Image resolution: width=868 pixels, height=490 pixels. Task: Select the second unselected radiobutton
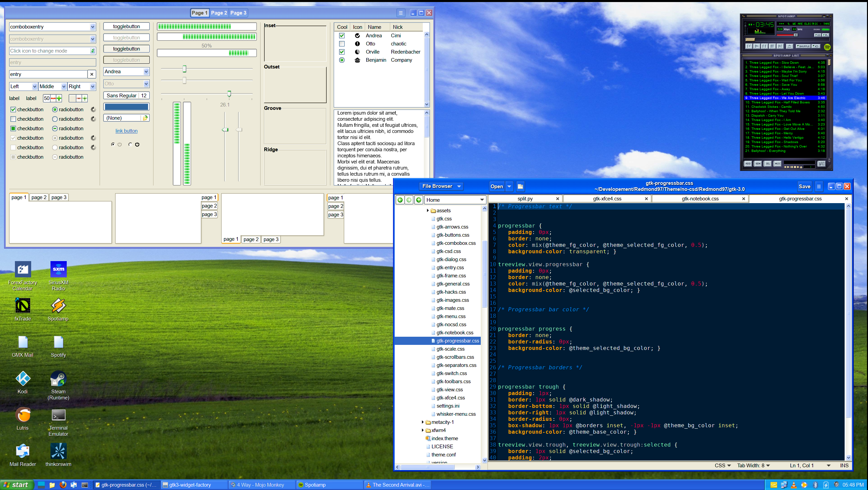(55, 119)
